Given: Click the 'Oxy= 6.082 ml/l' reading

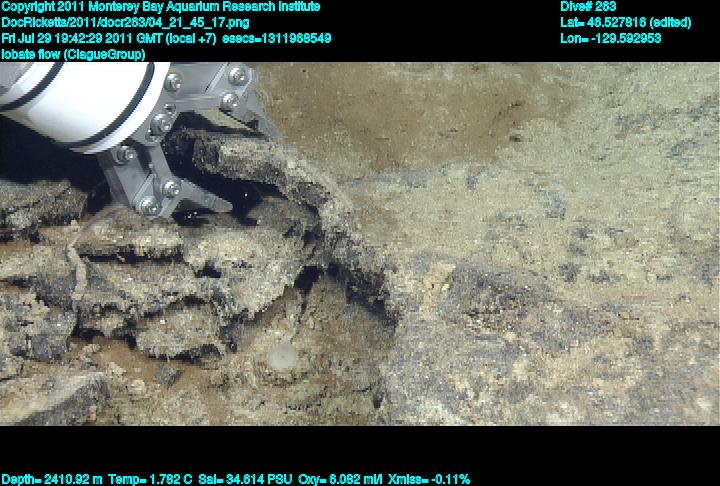Looking at the screenshot, I should [x=340, y=480].
